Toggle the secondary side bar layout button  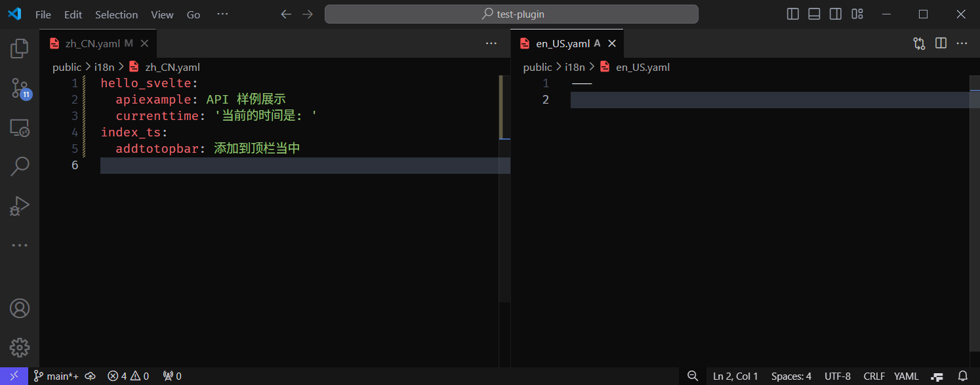[x=835, y=14]
